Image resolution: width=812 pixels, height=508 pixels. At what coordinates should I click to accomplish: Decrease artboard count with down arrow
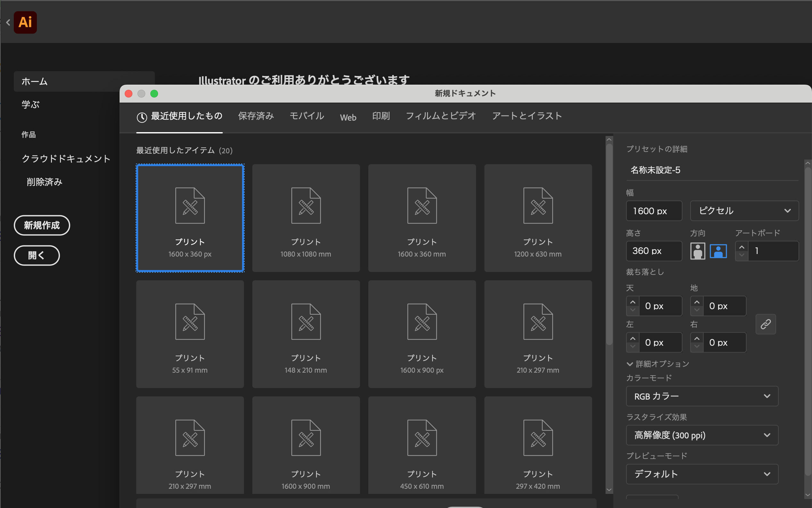click(x=742, y=256)
